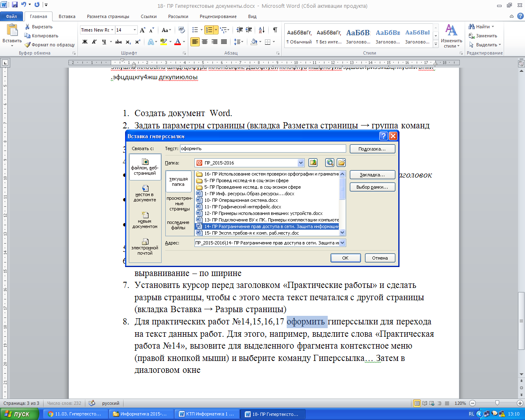This screenshot has height=420, width=525.
Task: Click the decrease indent icon
Action: [x=240, y=30]
